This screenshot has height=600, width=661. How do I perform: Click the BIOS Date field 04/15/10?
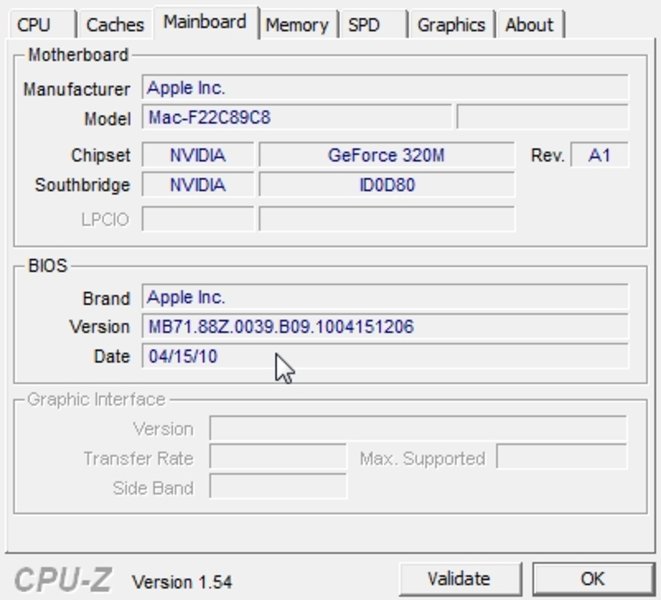(384, 356)
